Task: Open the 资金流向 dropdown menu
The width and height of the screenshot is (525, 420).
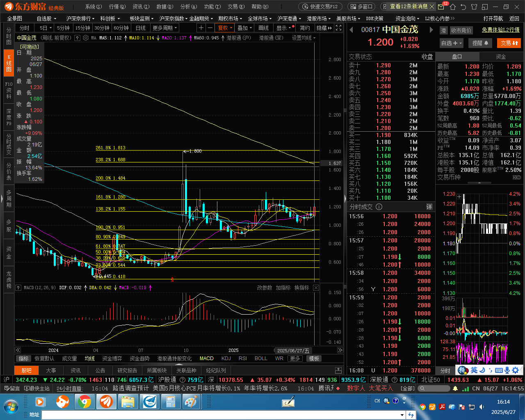Action: (x=408, y=18)
